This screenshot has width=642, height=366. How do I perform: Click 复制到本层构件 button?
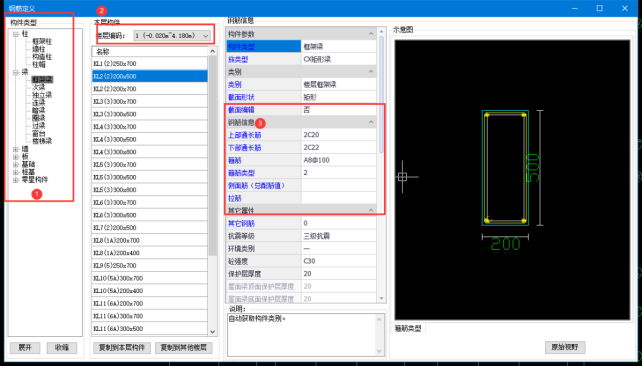[x=122, y=348]
